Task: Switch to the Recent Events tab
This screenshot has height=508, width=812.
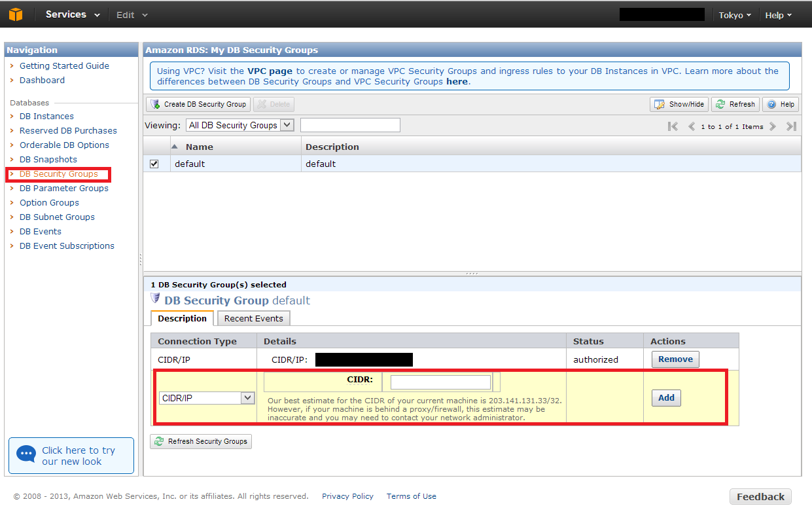Action: pos(254,318)
